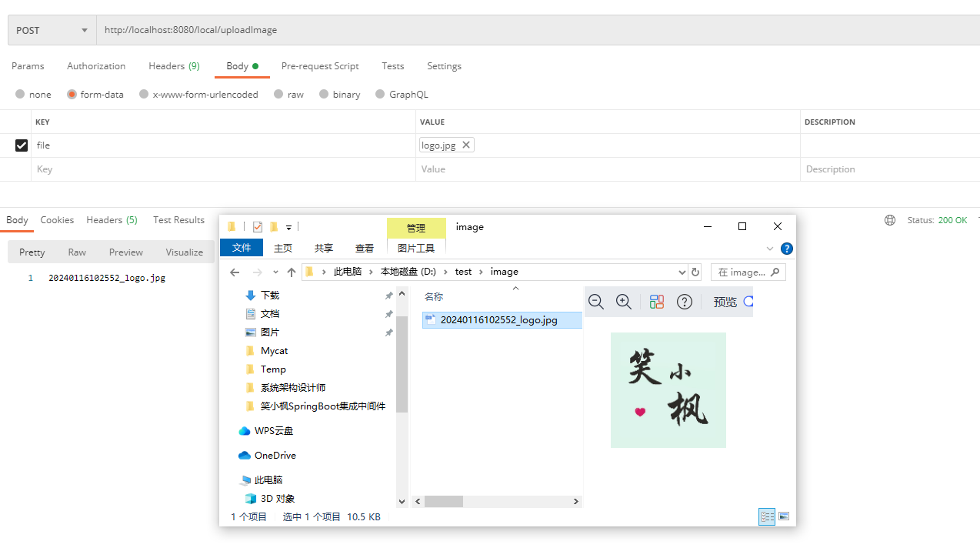The width and height of the screenshot is (980, 558).
Task: Expand breadcrumb arrow after 此电脑
Action: [x=371, y=272]
